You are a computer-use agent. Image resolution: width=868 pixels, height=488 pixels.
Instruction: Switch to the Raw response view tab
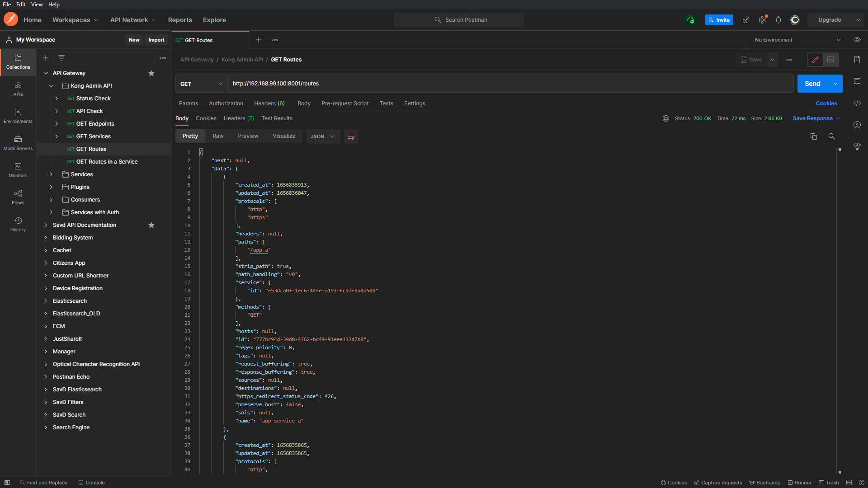tap(218, 136)
